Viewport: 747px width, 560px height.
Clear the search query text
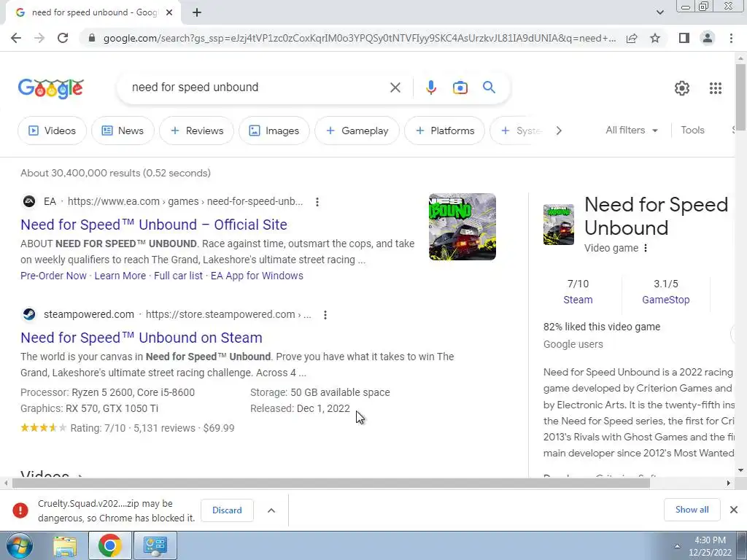pyautogui.click(x=395, y=87)
